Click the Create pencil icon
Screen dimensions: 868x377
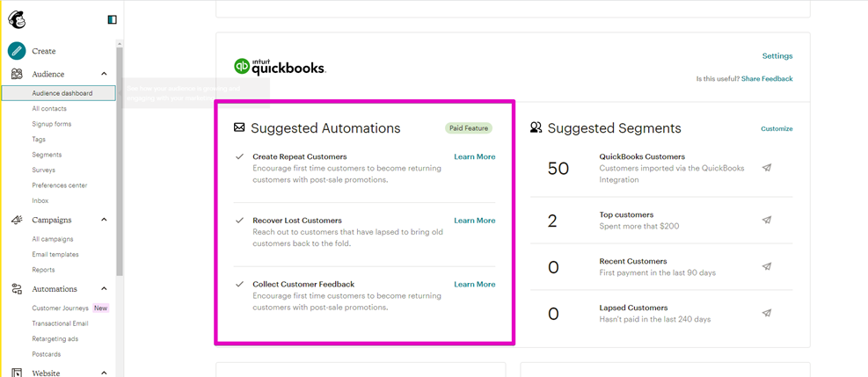[17, 51]
